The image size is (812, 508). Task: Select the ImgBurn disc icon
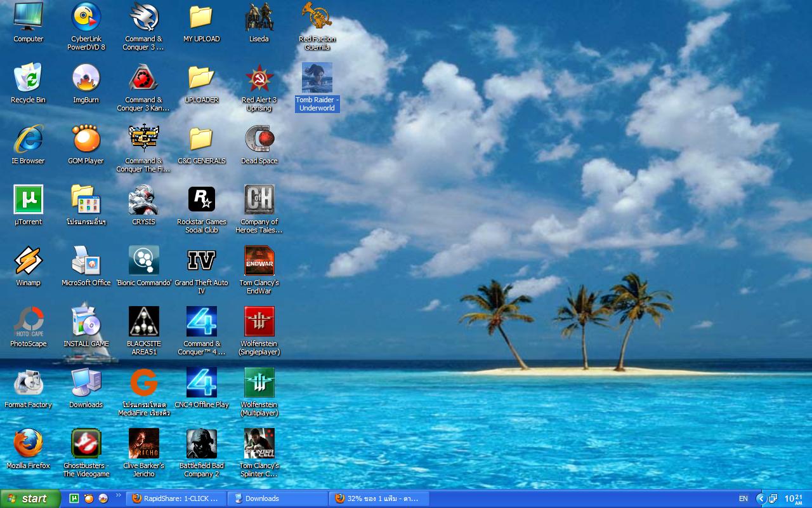click(86, 78)
